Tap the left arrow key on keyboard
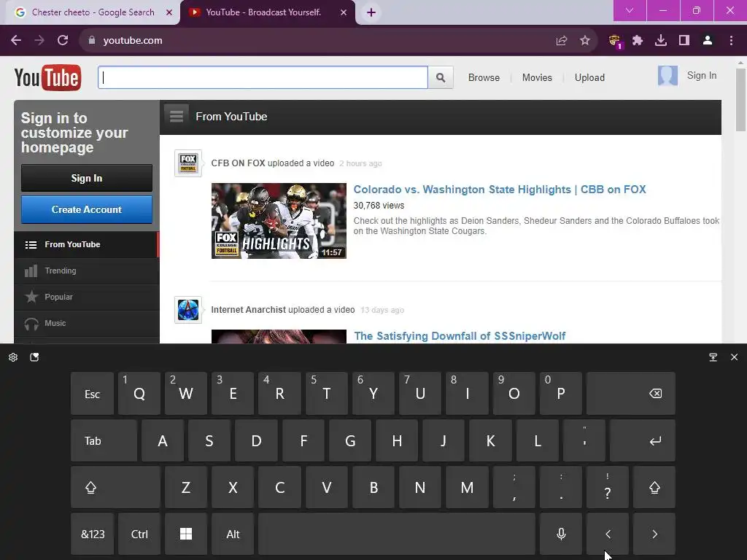 tap(608, 534)
